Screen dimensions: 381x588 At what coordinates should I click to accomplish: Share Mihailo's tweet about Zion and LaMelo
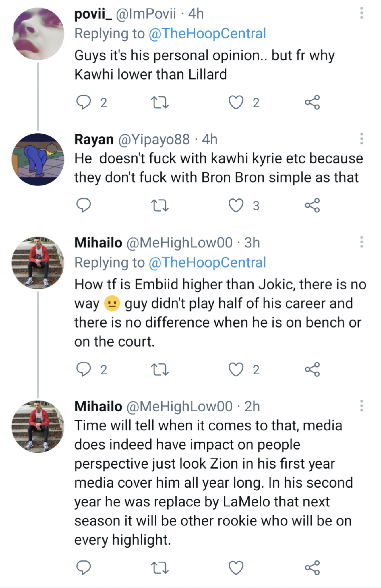312,568
